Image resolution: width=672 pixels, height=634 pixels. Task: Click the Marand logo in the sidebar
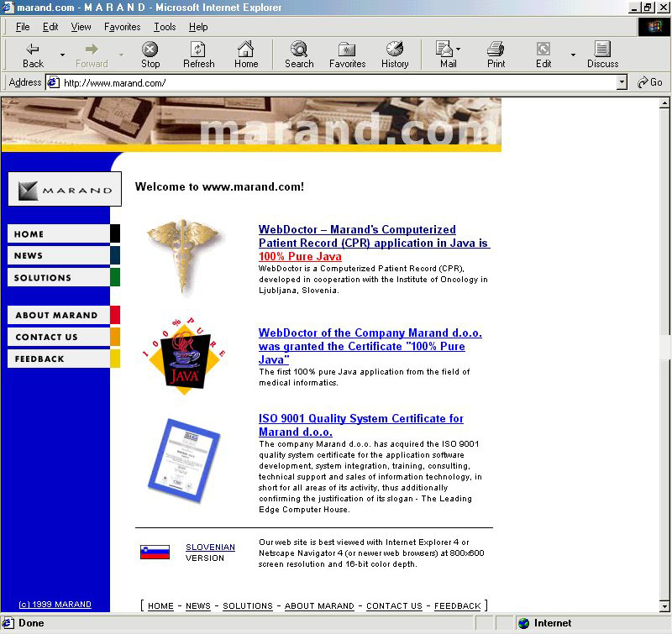65,189
